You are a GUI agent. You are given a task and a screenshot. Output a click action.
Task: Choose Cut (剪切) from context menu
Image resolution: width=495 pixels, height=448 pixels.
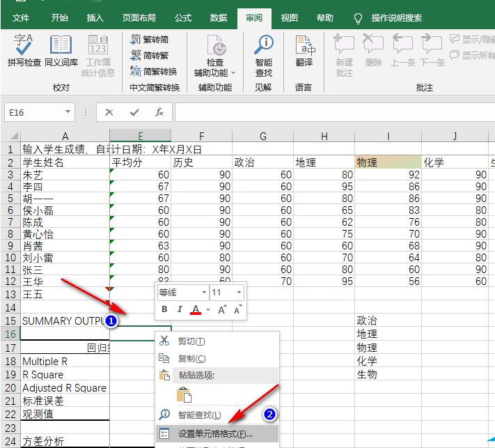[x=217, y=341]
